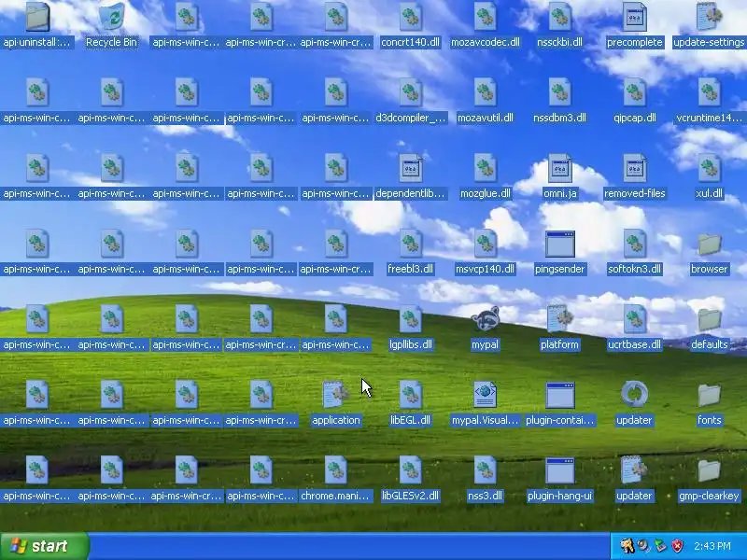
Task: Click the 2:43 PM taskbar clock
Action: 712,546
